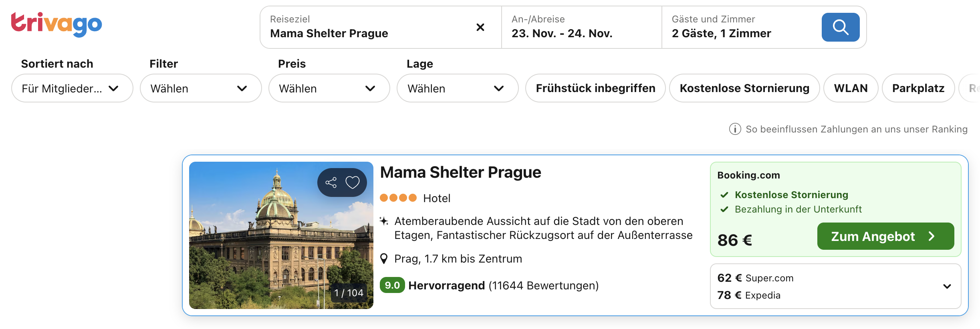Toggle the Frühstück inbegriffen filter
The width and height of the screenshot is (980, 329).
595,88
